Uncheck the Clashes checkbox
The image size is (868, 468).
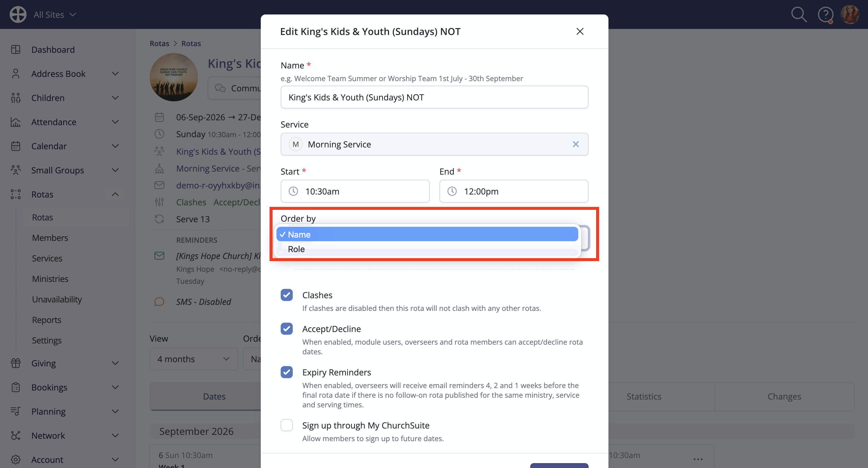pyautogui.click(x=287, y=295)
